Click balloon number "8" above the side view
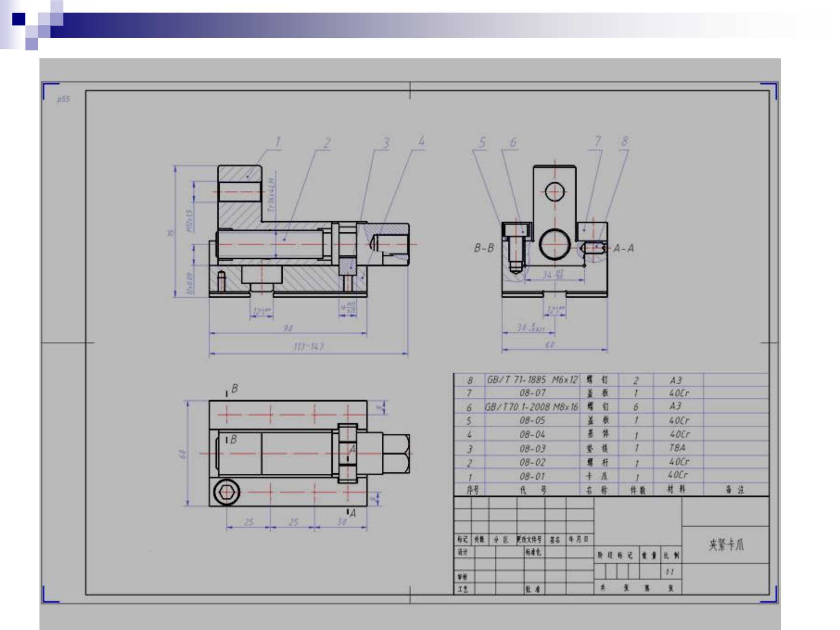 coord(625,141)
